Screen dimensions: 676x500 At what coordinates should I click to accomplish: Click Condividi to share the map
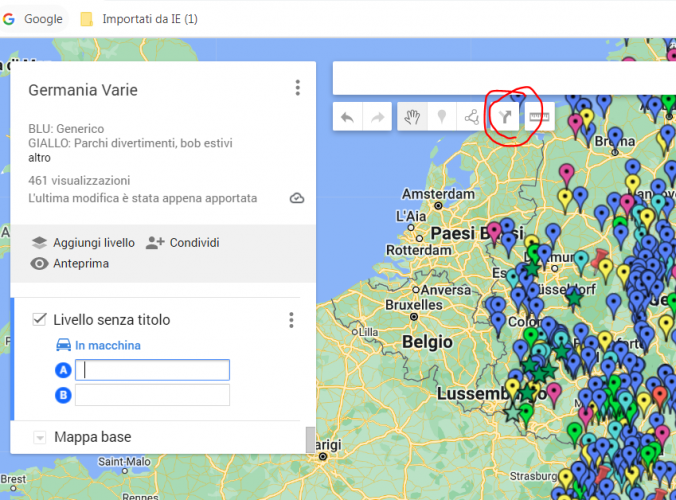(183, 242)
